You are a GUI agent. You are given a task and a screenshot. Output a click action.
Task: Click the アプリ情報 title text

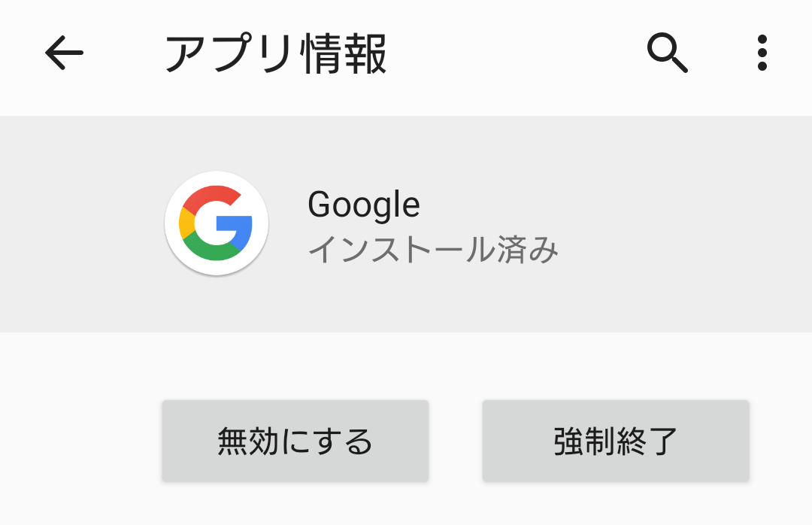click(x=276, y=54)
